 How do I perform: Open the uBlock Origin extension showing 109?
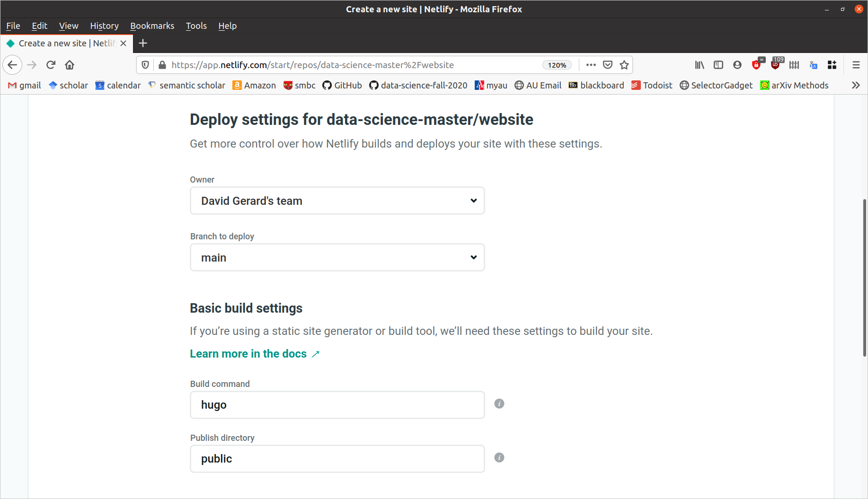[x=776, y=64]
